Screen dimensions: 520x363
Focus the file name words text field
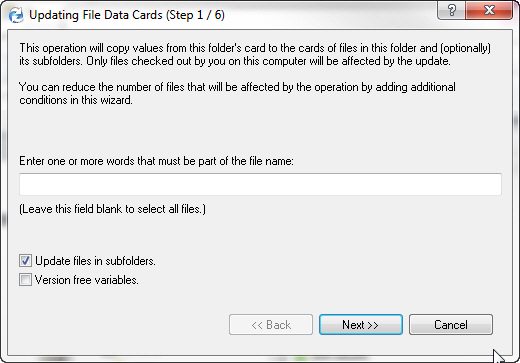tap(260, 184)
